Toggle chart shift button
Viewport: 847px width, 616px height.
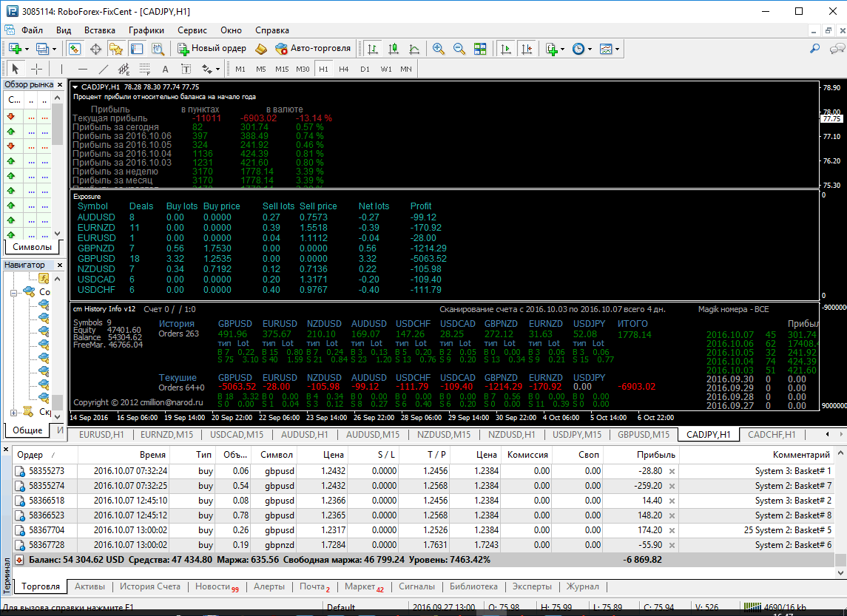[527, 48]
